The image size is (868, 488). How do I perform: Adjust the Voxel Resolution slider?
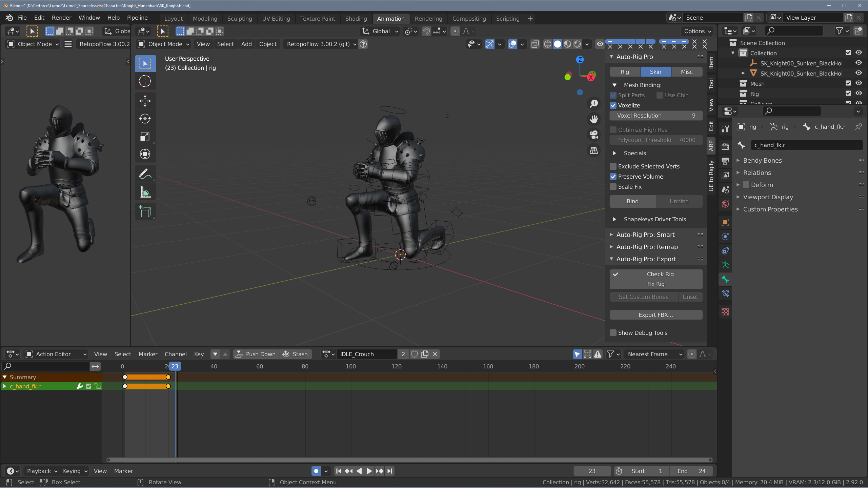pos(655,116)
